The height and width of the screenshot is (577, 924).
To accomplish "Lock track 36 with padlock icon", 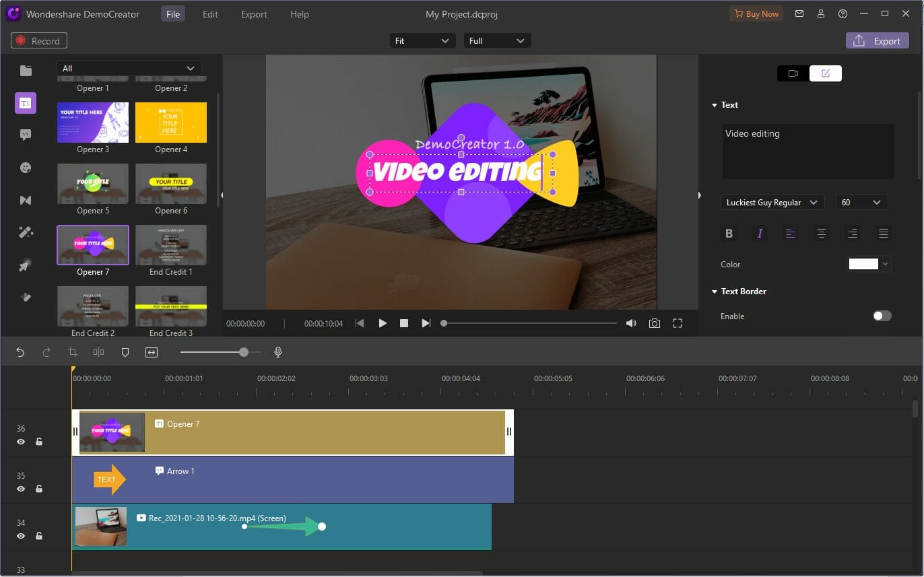I will (39, 442).
